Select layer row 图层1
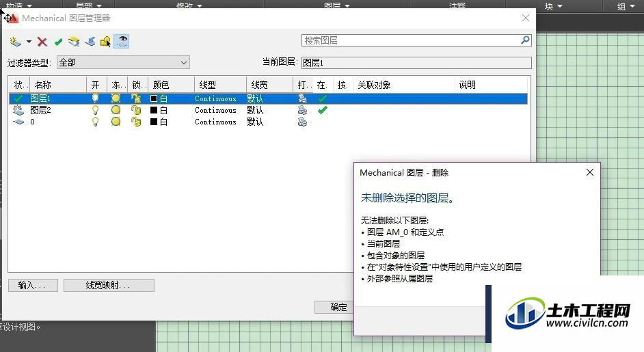The width and height of the screenshot is (644, 352). click(268, 98)
